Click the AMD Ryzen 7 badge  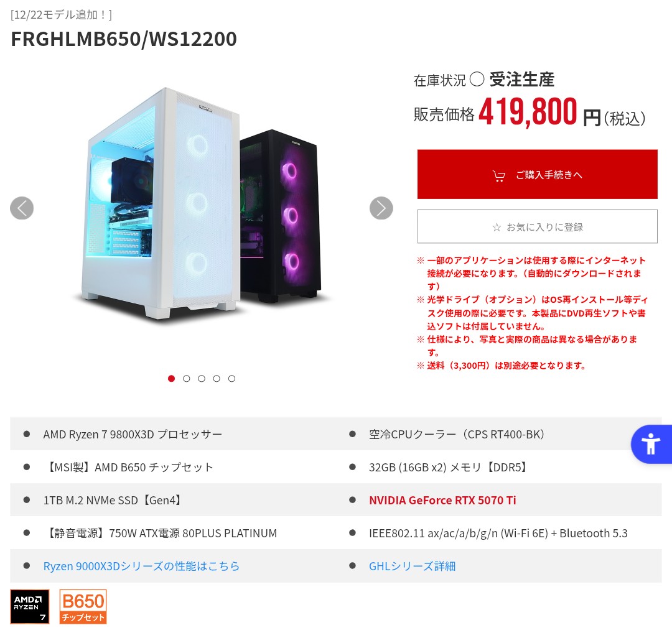point(30,606)
